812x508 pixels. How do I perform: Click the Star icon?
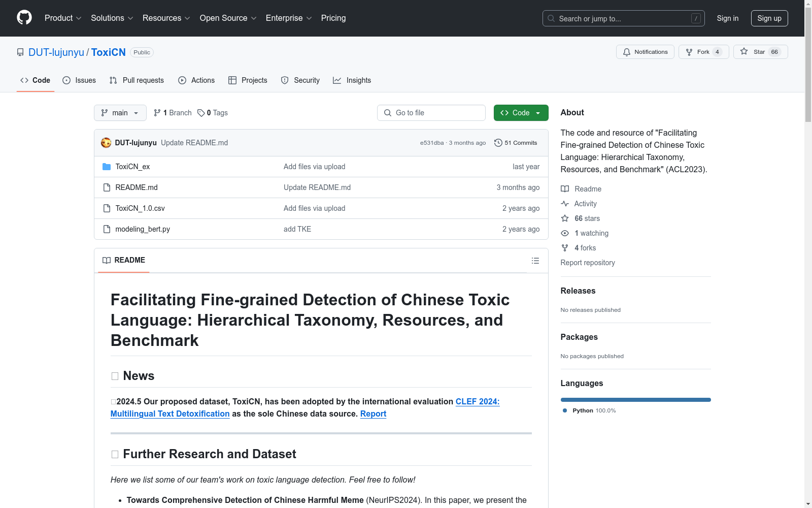pyautogui.click(x=744, y=51)
